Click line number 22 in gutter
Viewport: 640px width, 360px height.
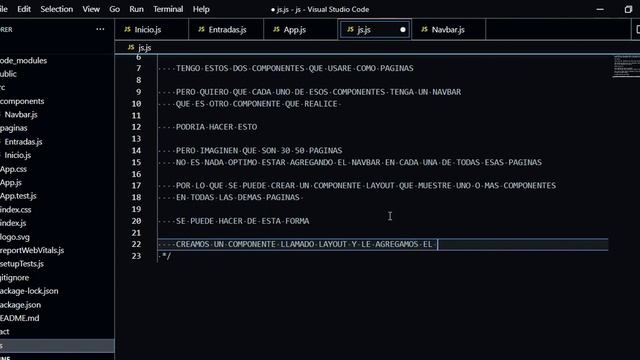coord(136,244)
